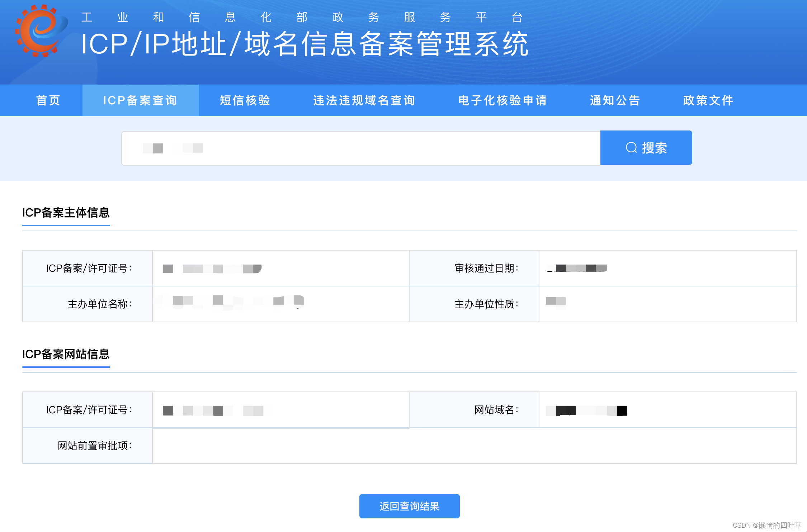
Task: Go to 短信核验 tab
Action: point(245,100)
